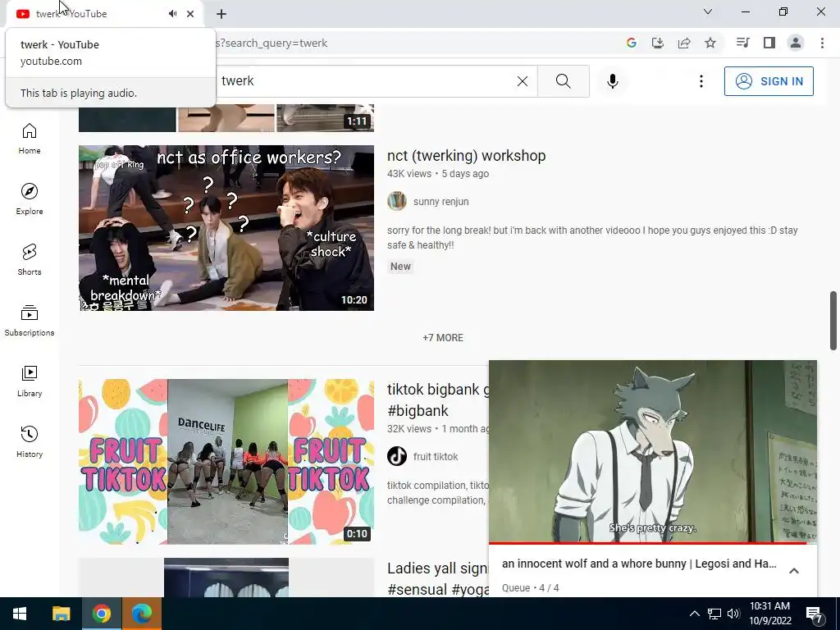Open the network tray icon

(x=714, y=614)
